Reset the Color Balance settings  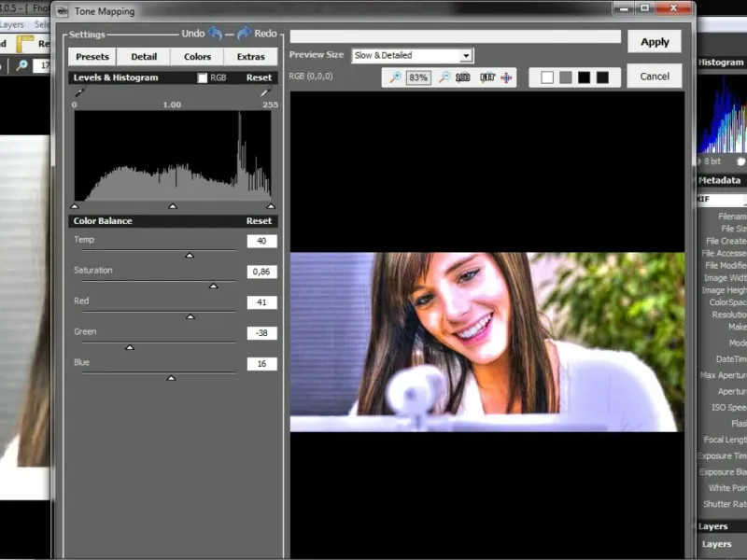coord(259,221)
